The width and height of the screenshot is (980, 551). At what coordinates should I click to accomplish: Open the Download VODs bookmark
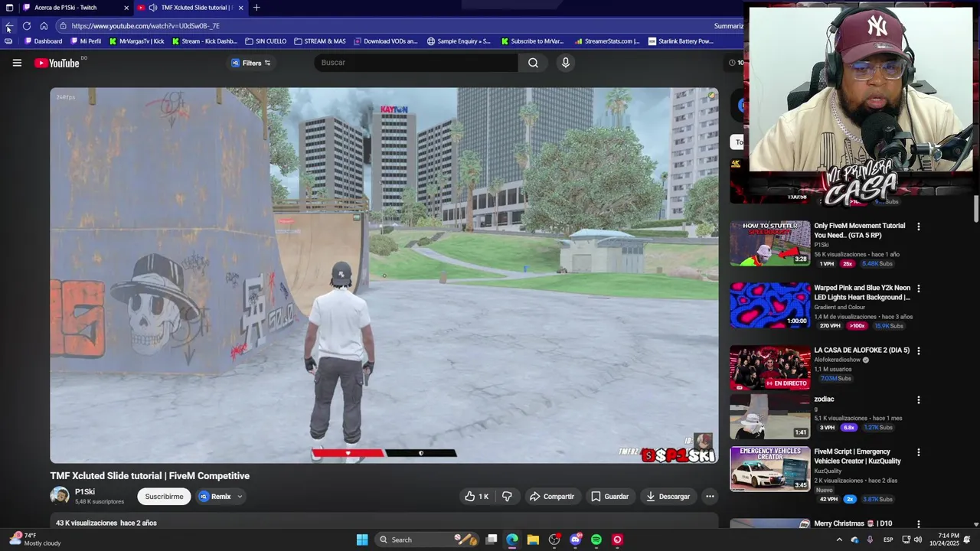pyautogui.click(x=386, y=41)
